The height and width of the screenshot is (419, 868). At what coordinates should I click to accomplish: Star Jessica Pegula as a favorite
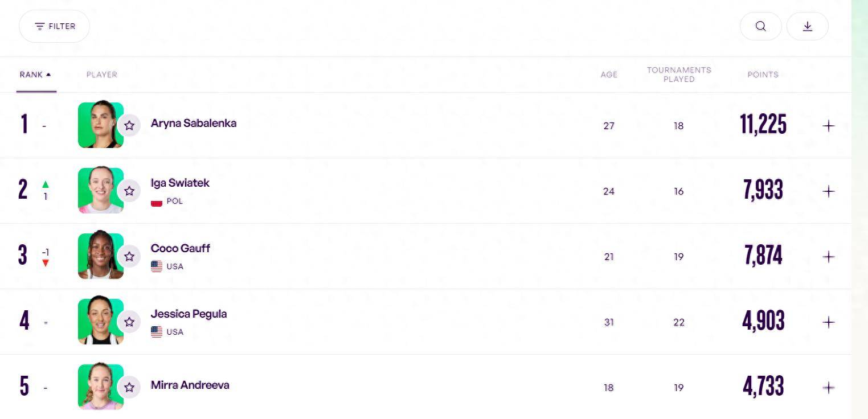click(129, 322)
